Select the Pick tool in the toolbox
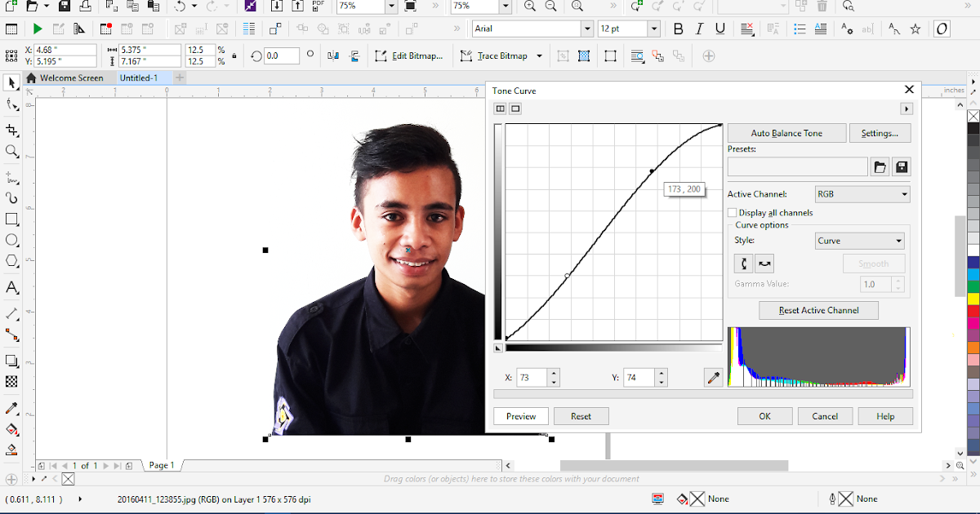The height and width of the screenshot is (514, 980). (11, 82)
